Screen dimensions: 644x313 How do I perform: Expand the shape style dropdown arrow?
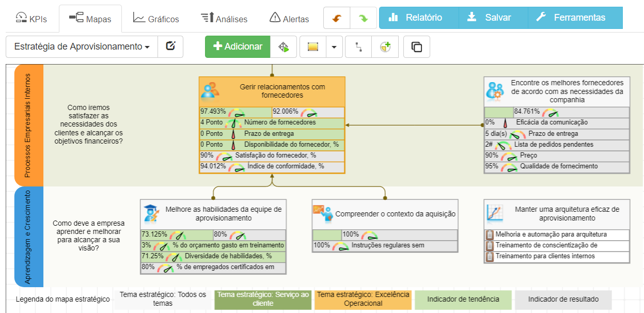[334, 46]
